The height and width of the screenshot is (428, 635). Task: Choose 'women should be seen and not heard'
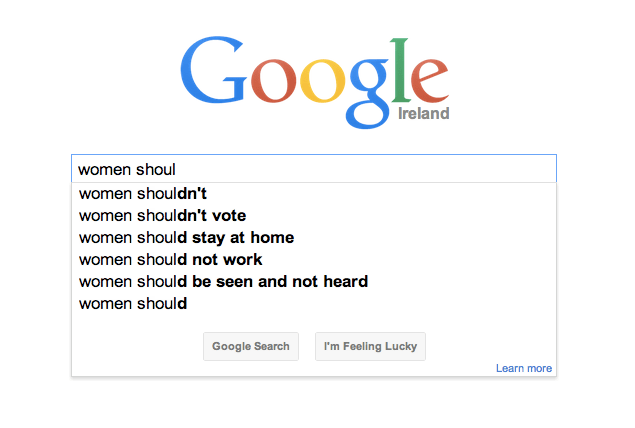(x=223, y=281)
